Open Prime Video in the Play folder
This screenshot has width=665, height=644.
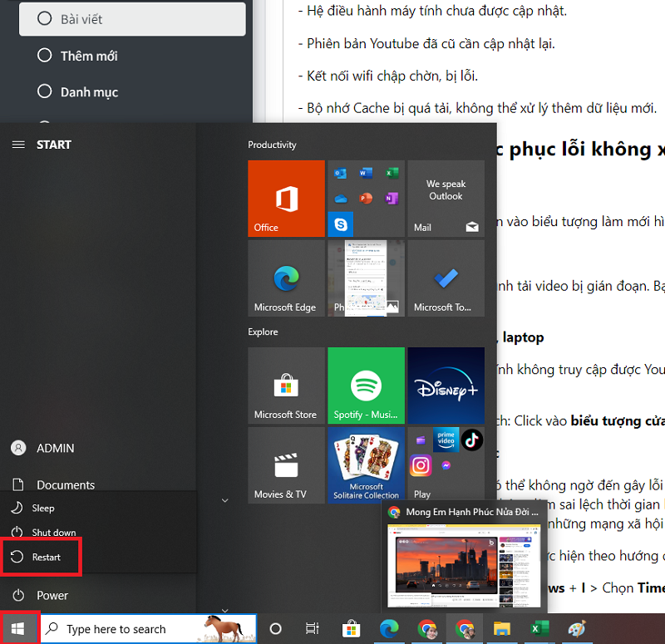(446, 440)
